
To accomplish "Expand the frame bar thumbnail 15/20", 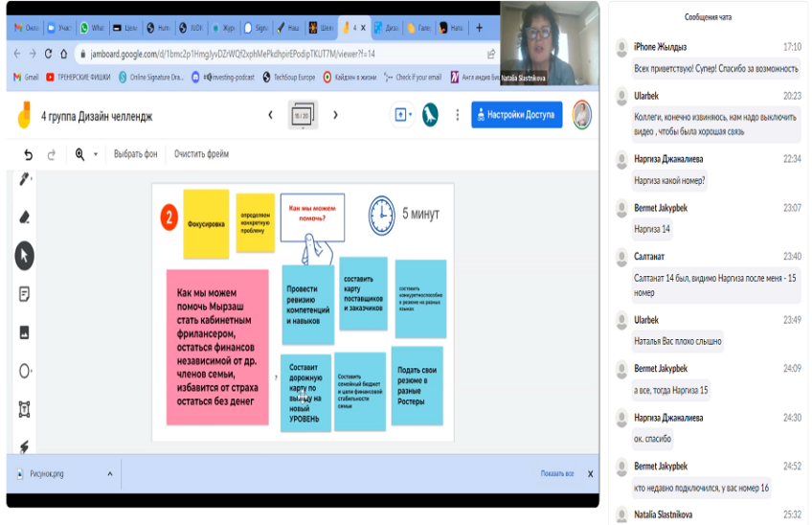I will tap(303, 115).
